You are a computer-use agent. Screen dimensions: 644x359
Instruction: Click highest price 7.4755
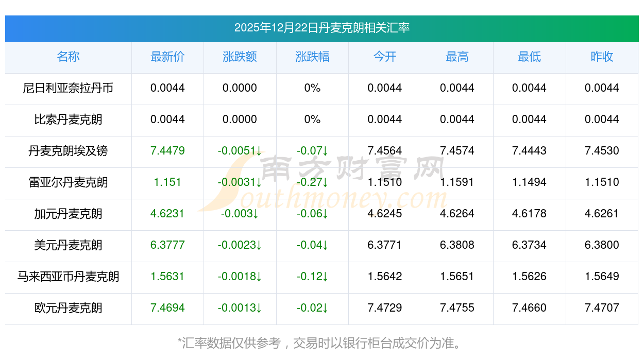(x=457, y=308)
